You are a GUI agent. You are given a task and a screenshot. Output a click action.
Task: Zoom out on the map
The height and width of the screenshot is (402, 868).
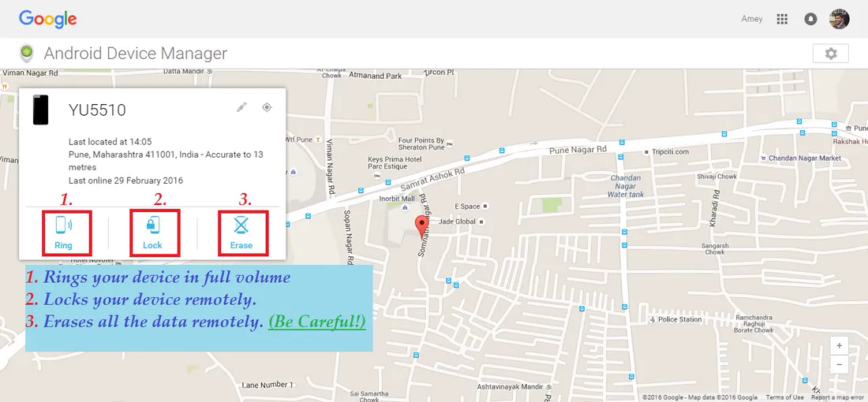click(840, 364)
